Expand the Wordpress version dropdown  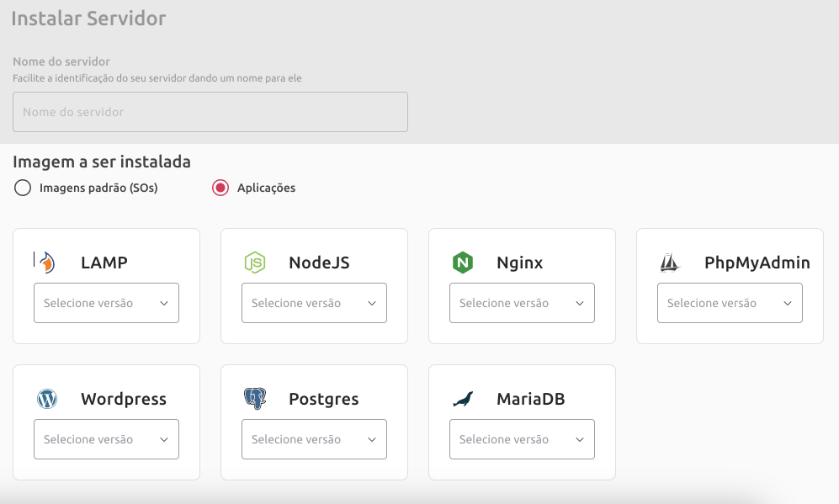107,439
